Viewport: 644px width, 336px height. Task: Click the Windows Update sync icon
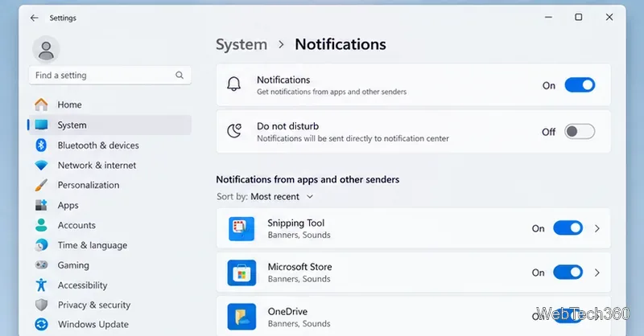[41, 324]
